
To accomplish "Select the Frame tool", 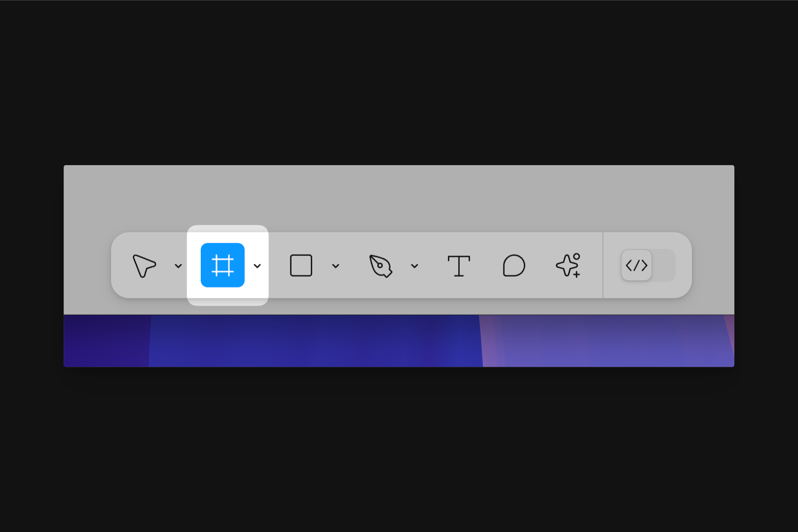I will pos(222,265).
